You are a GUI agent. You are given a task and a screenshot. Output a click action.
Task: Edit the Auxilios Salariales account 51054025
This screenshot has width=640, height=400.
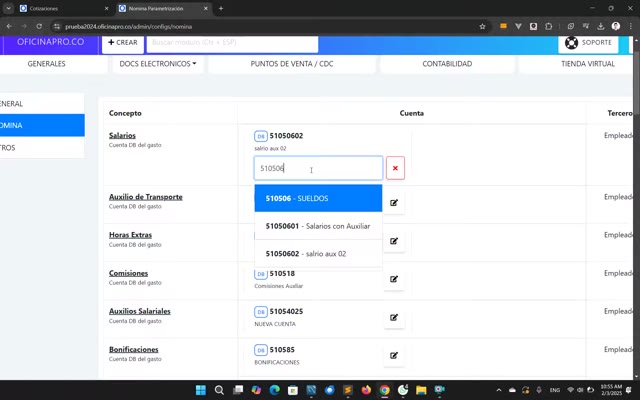pos(394,318)
